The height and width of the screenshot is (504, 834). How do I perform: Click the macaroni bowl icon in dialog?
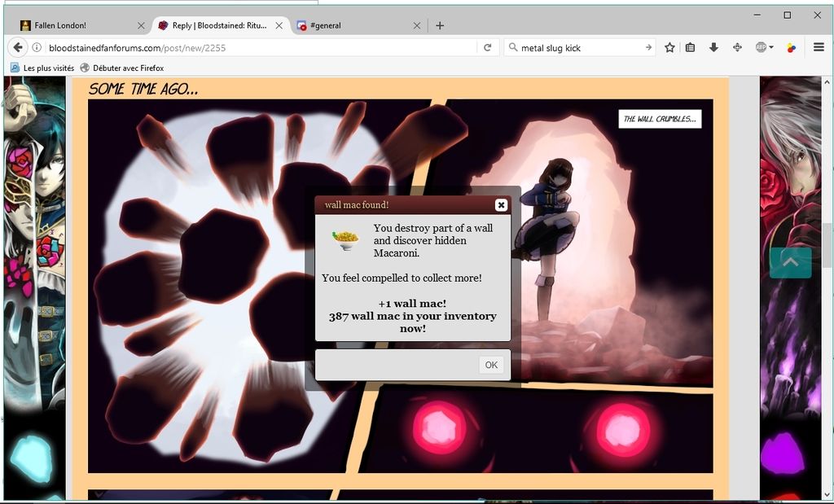[x=345, y=239]
